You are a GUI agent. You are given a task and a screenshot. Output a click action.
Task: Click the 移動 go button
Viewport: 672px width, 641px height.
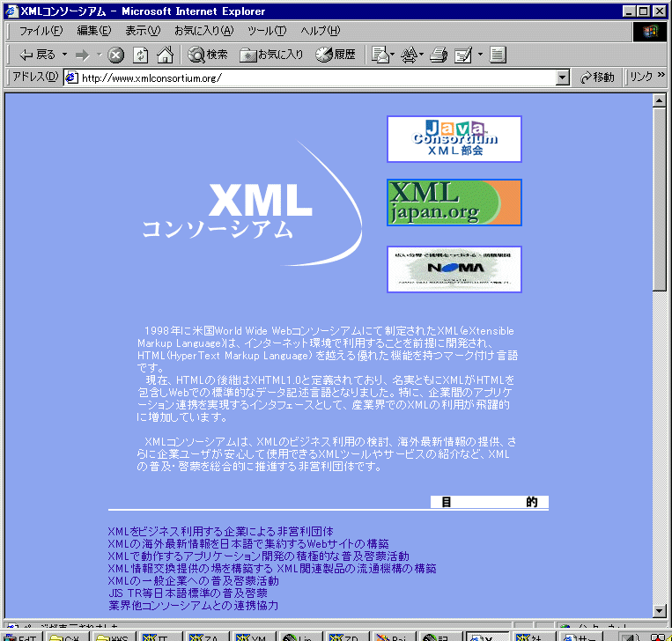597,77
